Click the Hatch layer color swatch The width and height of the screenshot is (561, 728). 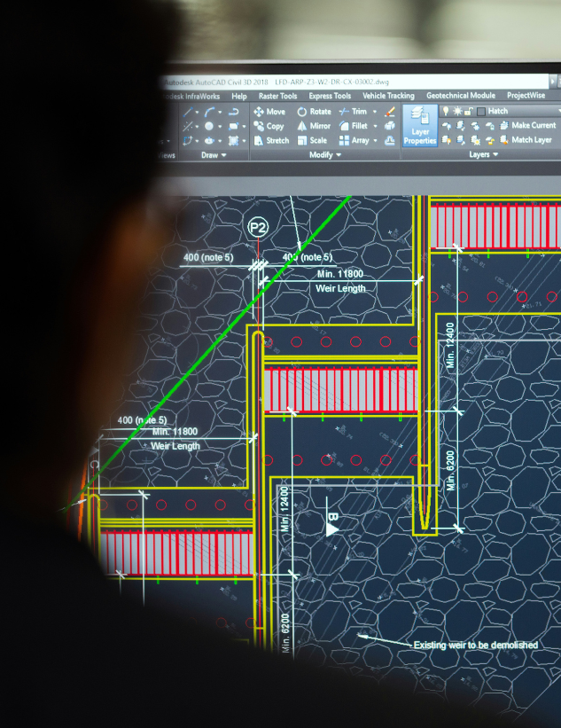pyautogui.click(x=481, y=111)
